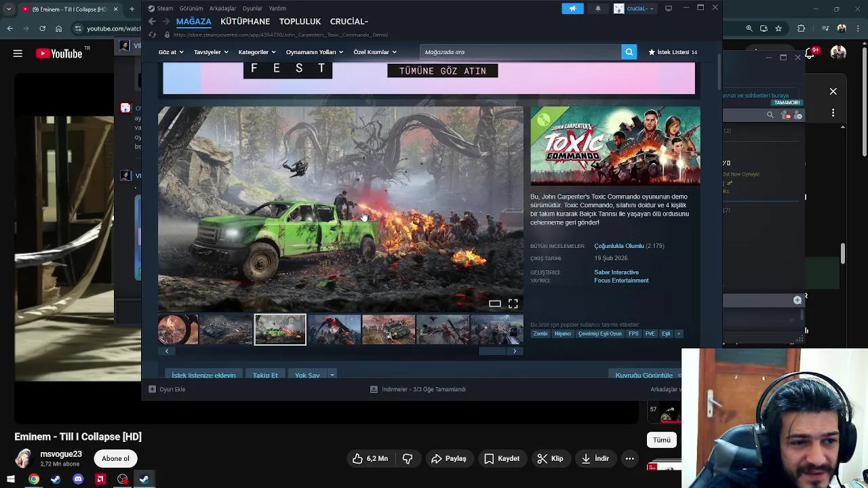Expand Oynamanın Yolları dropdown
Screen dimensions: 868x488
tap(315, 52)
